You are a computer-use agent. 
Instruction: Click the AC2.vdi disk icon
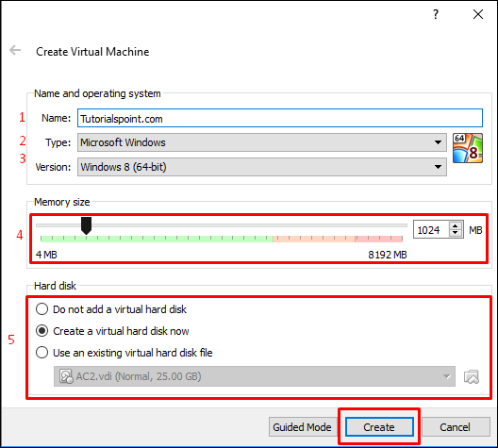click(x=66, y=376)
